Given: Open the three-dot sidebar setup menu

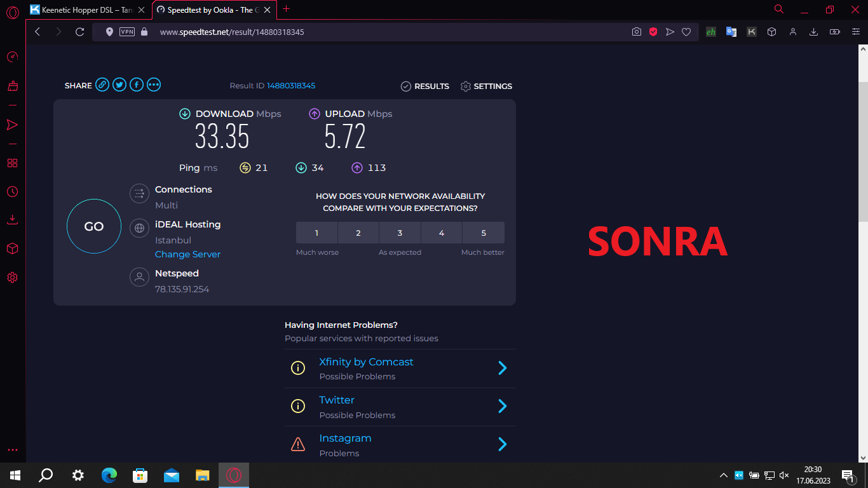Looking at the screenshot, I should (12, 450).
